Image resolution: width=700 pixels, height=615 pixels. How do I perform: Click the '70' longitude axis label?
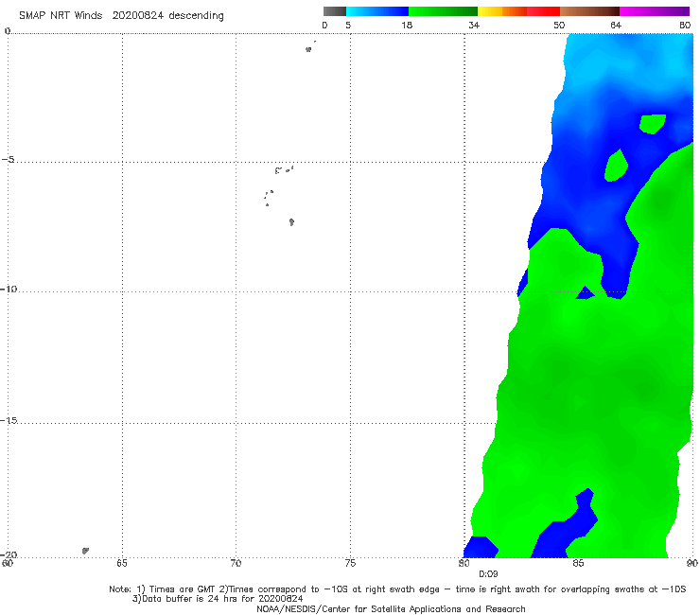236,563
